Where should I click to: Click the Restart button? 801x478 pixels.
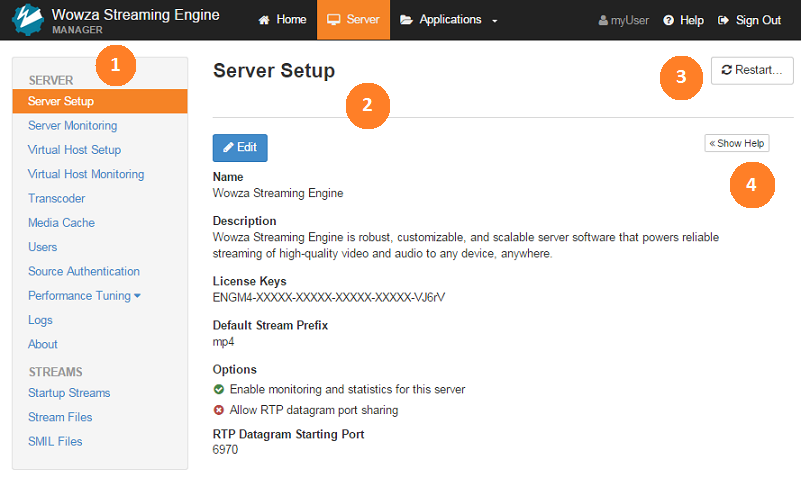tap(752, 70)
